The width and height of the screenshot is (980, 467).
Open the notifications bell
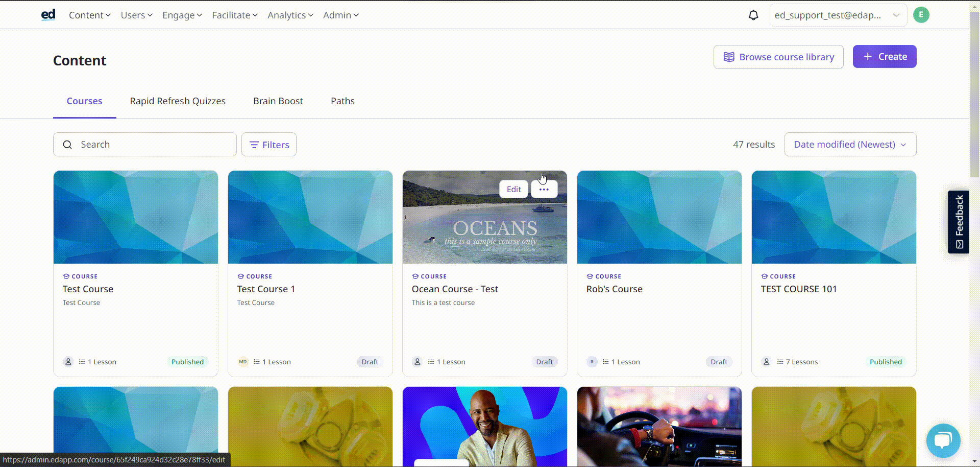(753, 15)
